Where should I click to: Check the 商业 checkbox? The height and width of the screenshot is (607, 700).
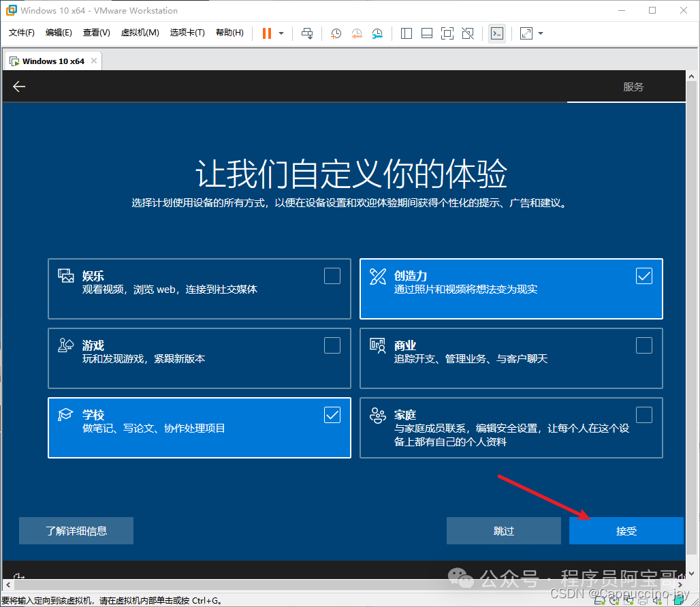(643, 345)
